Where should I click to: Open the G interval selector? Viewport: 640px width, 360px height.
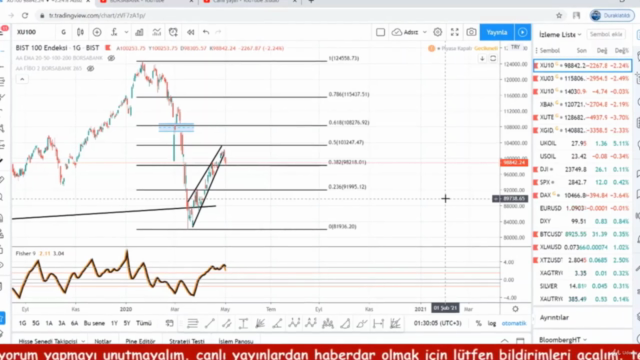[x=63, y=32]
